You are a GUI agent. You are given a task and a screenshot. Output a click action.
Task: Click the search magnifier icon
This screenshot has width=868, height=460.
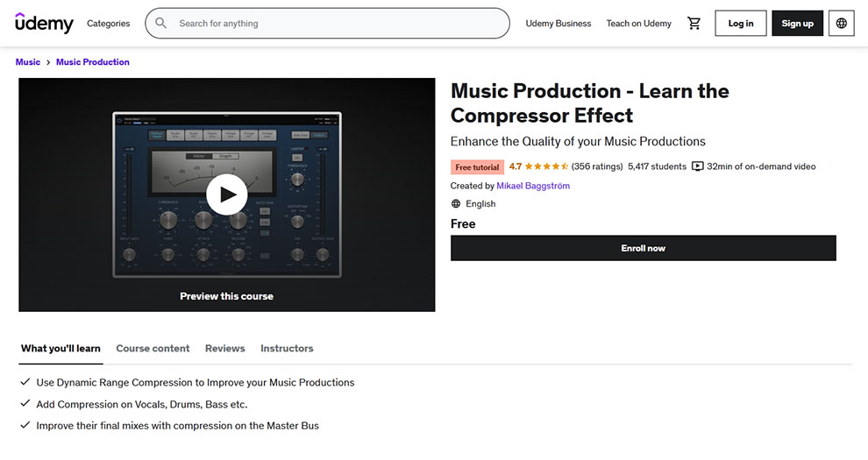[161, 24]
